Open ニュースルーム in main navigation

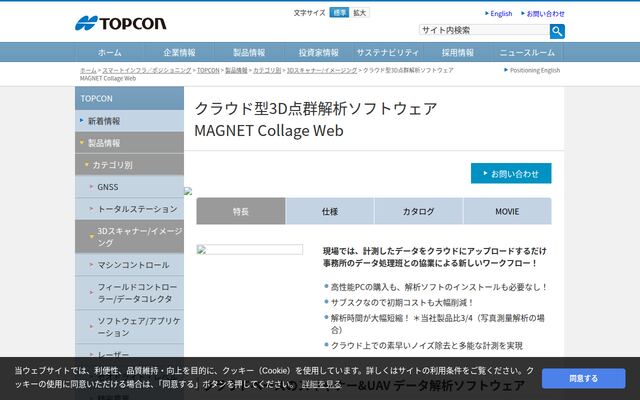pos(527,52)
